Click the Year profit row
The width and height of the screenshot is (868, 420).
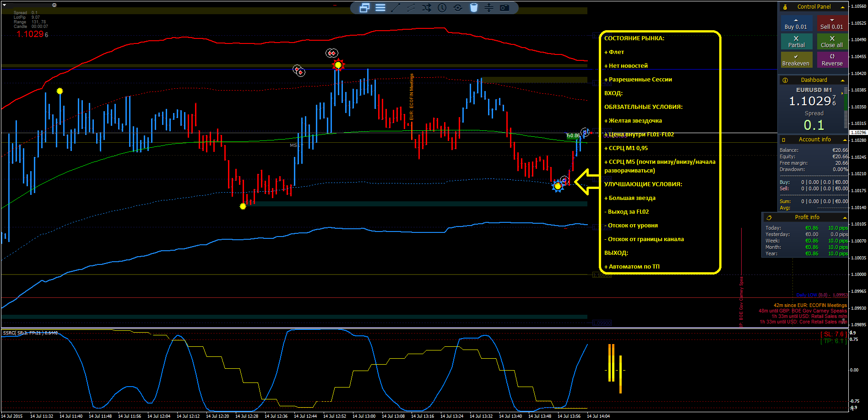point(806,253)
